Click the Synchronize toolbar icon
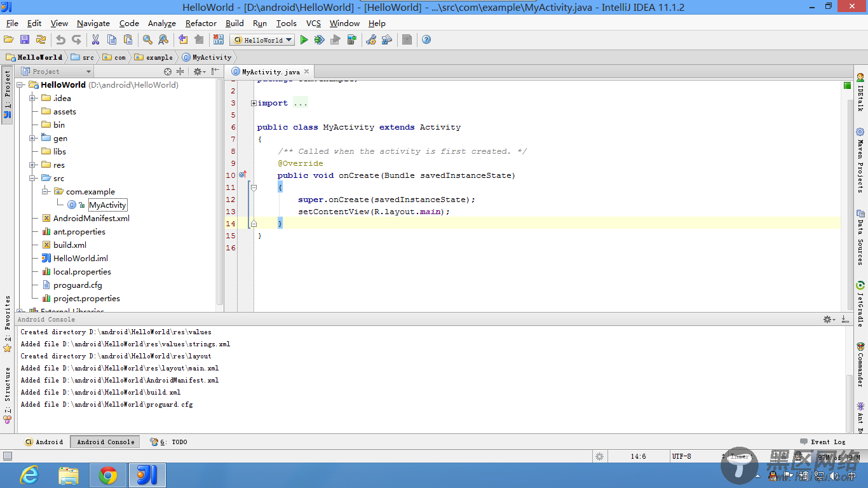The width and height of the screenshot is (868, 488). point(41,39)
